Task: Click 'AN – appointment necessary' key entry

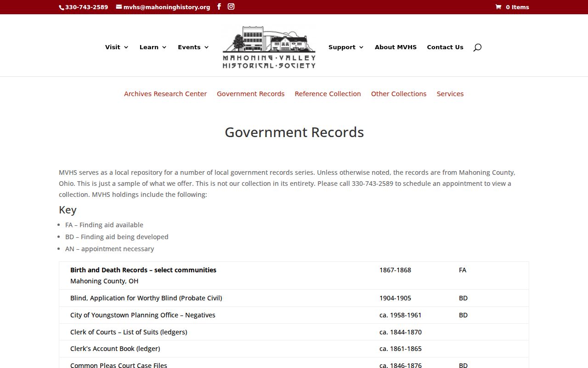Action: [x=110, y=249]
